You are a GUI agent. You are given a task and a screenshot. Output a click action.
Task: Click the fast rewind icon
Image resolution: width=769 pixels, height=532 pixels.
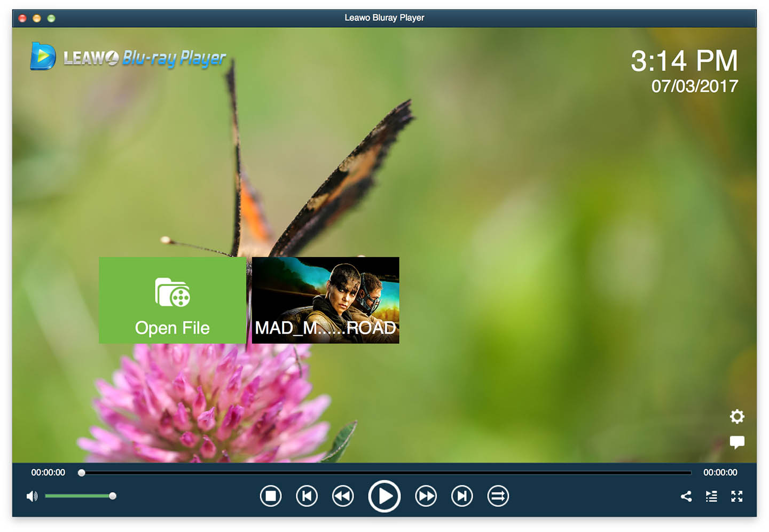(x=342, y=496)
